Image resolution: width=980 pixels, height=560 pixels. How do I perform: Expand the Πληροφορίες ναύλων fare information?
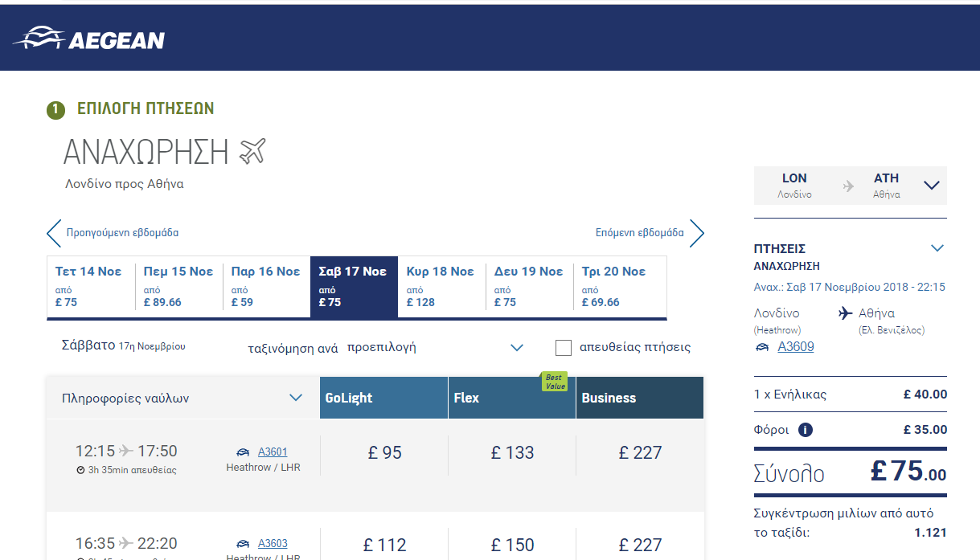coord(295,398)
